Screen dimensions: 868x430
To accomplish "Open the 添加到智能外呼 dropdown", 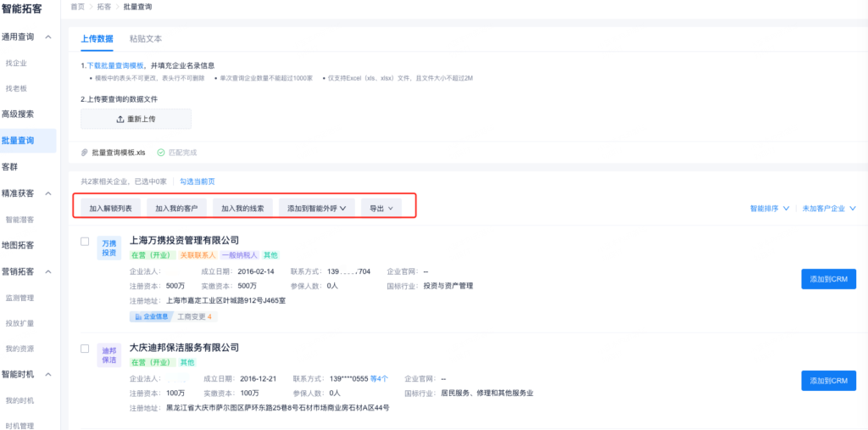I will tap(316, 208).
